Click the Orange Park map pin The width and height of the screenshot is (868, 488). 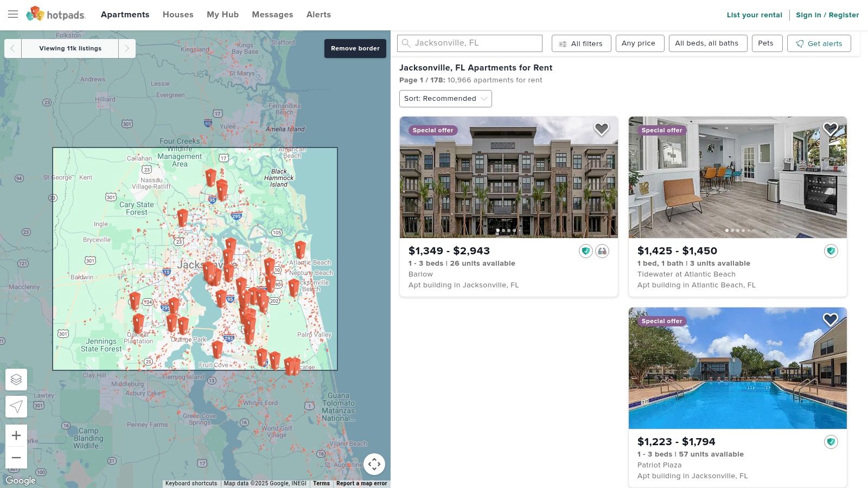point(183,325)
